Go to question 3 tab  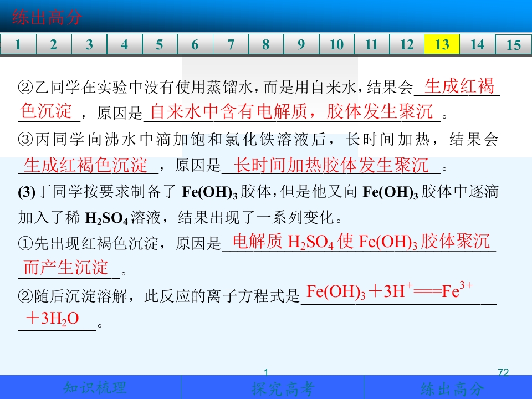[89, 44]
